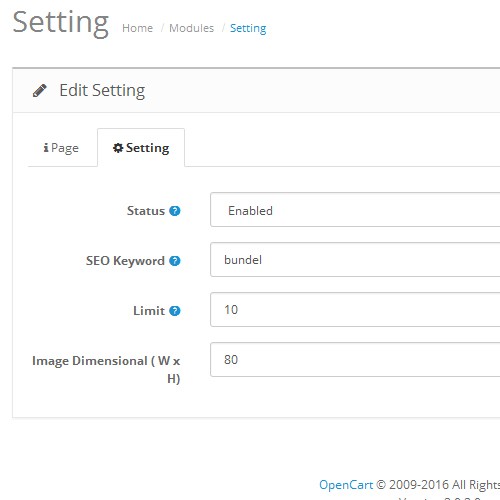Click the Image Dimensional field showing 80

coord(355,360)
